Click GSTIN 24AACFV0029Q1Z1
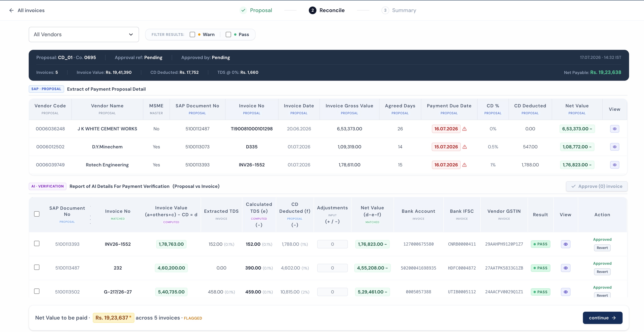The width and height of the screenshot is (644, 332). tap(504, 292)
